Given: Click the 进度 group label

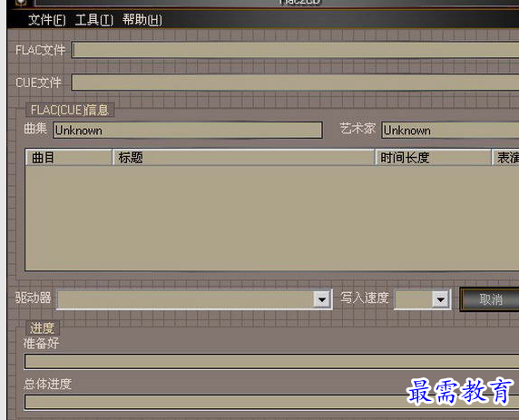Looking at the screenshot, I should (x=42, y=328).
